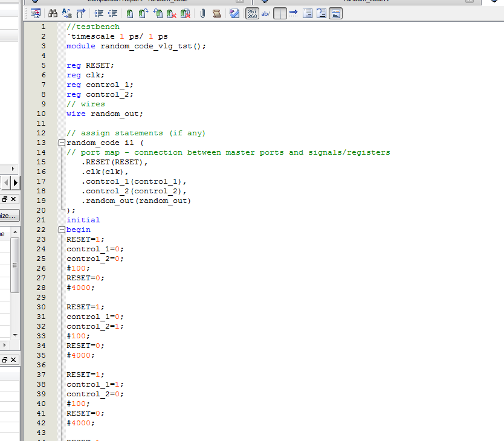Screen dimensions: 504x441
Task: Click the find matching delimiter icon
Action: (80, 13)
